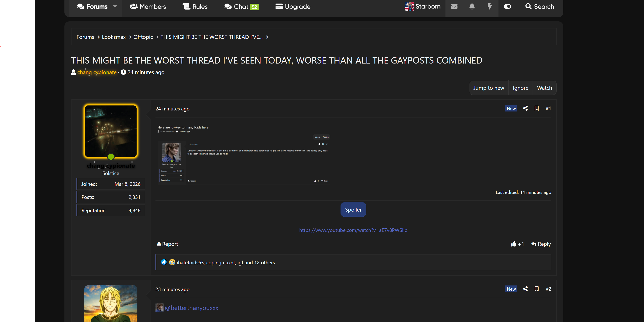The width and height of the screenshot is (644, 322).
Task: Open avatar of post #2 author
Action: (x=111, y=304)
